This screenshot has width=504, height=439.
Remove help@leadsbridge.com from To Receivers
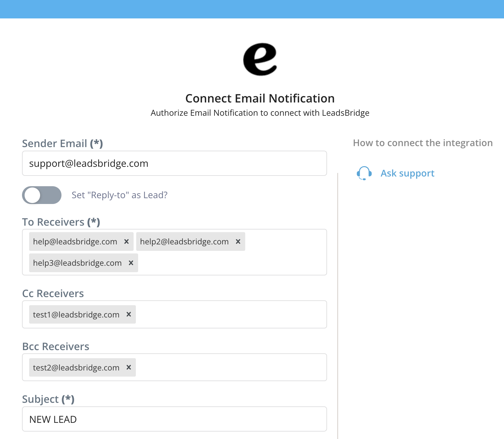tap(126, 241)
